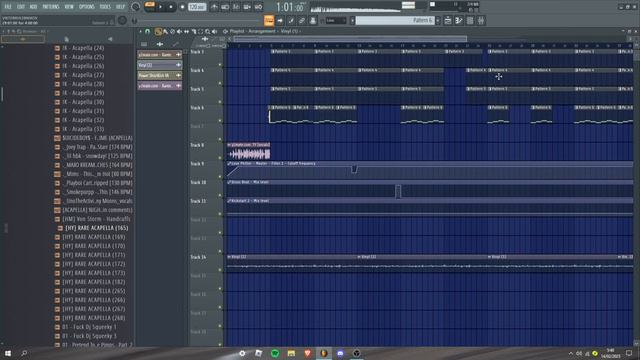The image size is (640, 360).
Task: Open Spotify from the taskbar
Action: pyautogui.click(x=275, y=353)
